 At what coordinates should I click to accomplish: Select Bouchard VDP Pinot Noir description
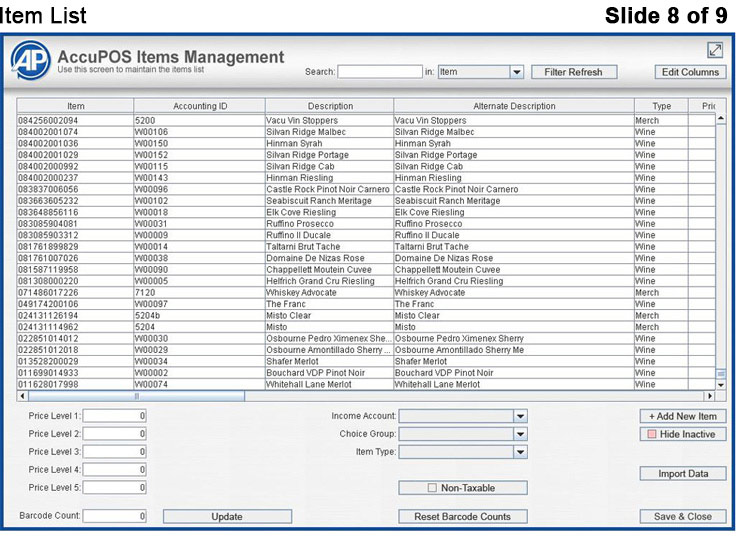pos(330,373)
